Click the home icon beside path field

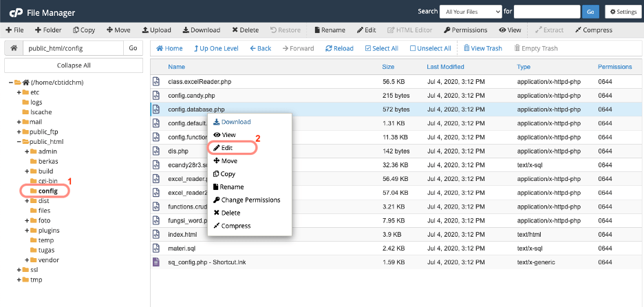[x=14, y=48]
